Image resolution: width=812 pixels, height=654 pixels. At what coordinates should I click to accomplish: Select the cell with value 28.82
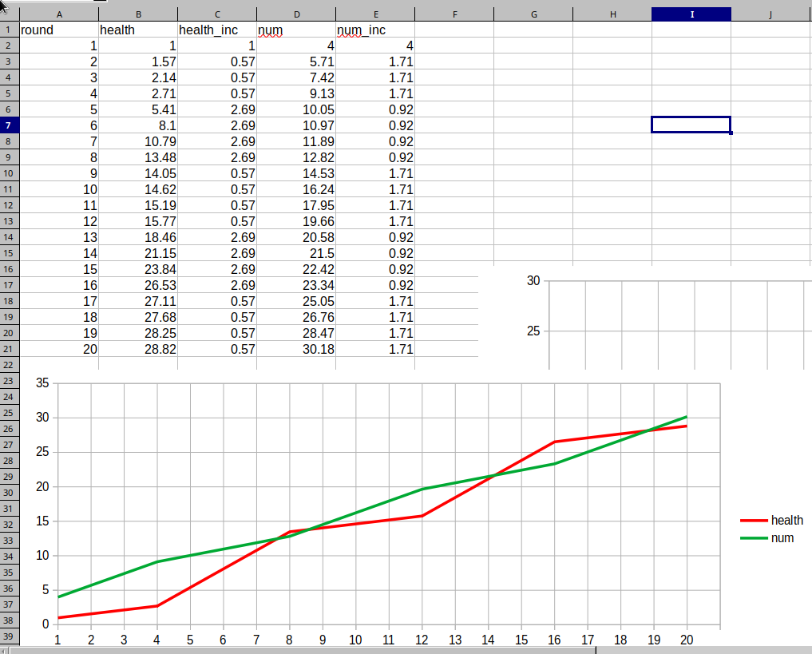(x=138, y=349)
